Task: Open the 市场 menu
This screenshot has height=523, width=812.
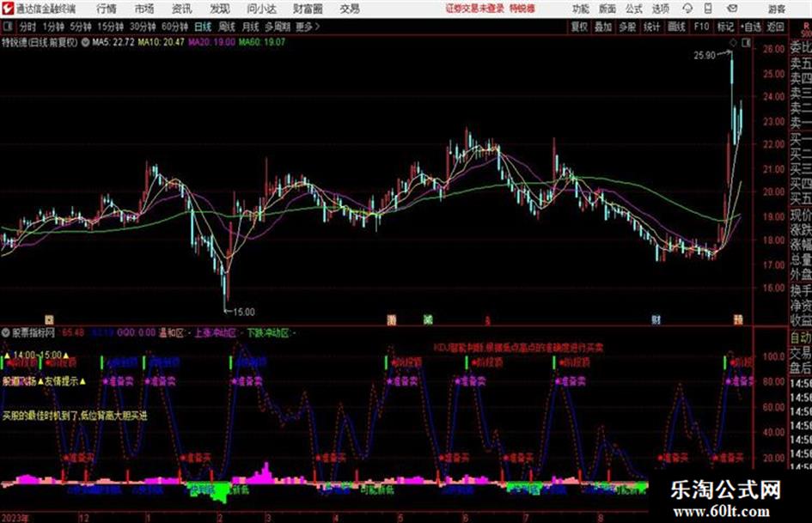Action: [144, 9]
